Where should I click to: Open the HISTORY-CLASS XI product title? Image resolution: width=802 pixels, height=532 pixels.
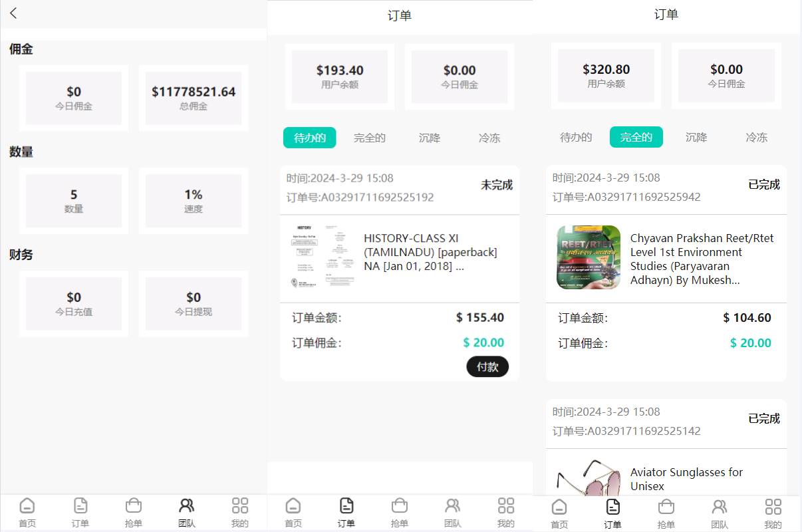click(x=430, y=252)
